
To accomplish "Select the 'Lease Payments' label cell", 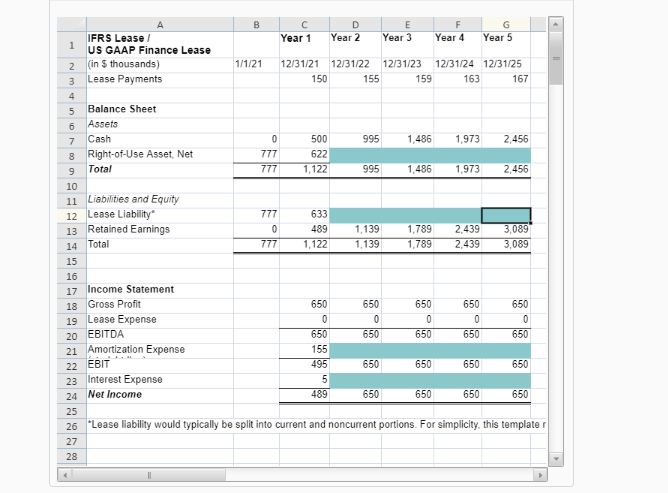I will (x=160, y=80).
